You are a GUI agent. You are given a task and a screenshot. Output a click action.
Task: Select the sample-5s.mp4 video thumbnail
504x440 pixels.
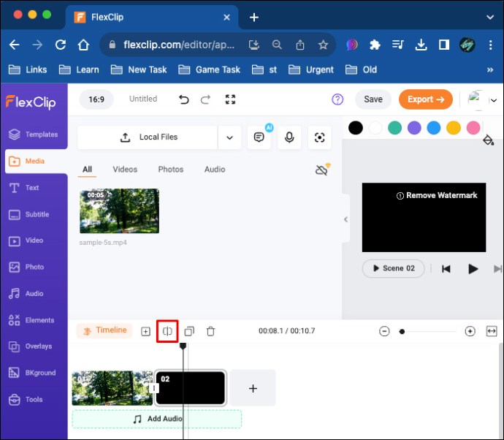click(119, 211)
